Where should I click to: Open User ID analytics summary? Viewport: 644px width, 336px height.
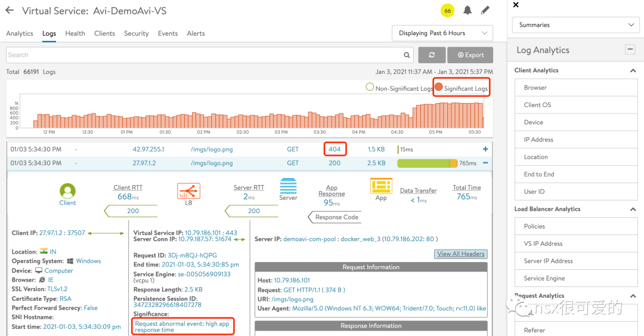576,191
